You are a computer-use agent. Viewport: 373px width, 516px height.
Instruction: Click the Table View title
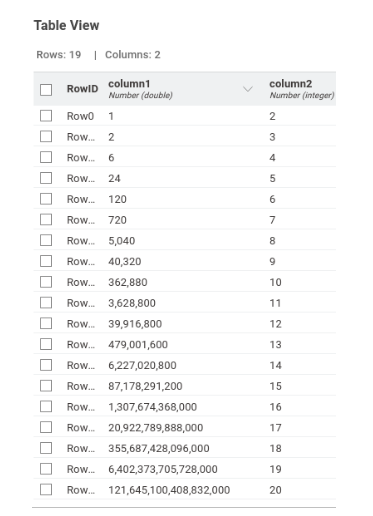click(67, 25)
